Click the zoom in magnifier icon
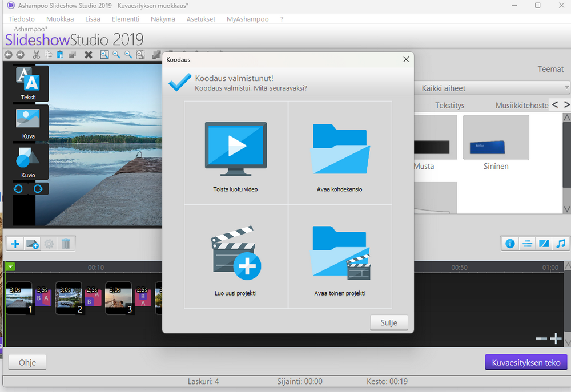The height and width of the screenshot is (392, 571). pyautogui.click(x=116, y=55)
